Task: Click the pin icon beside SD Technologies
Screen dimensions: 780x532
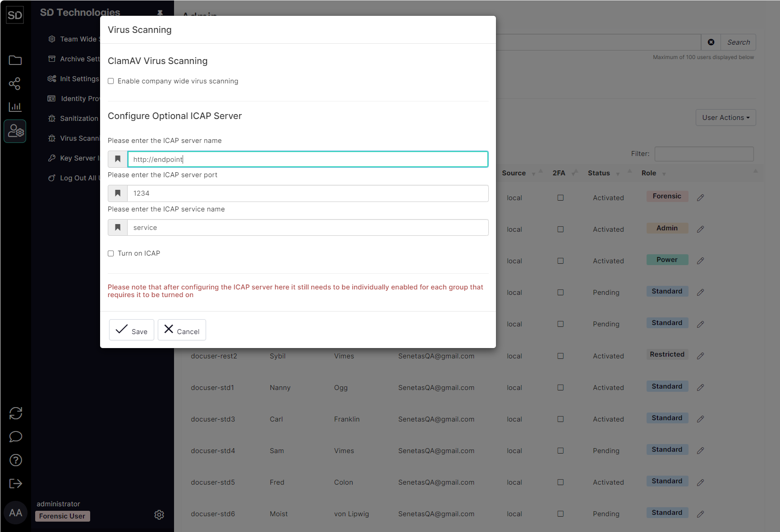Action: 160,13
